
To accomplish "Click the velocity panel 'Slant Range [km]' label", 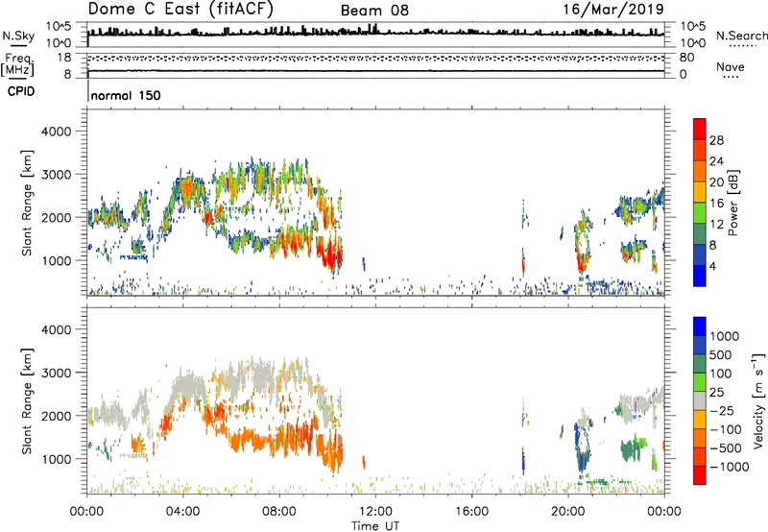I will click(27, 400).
